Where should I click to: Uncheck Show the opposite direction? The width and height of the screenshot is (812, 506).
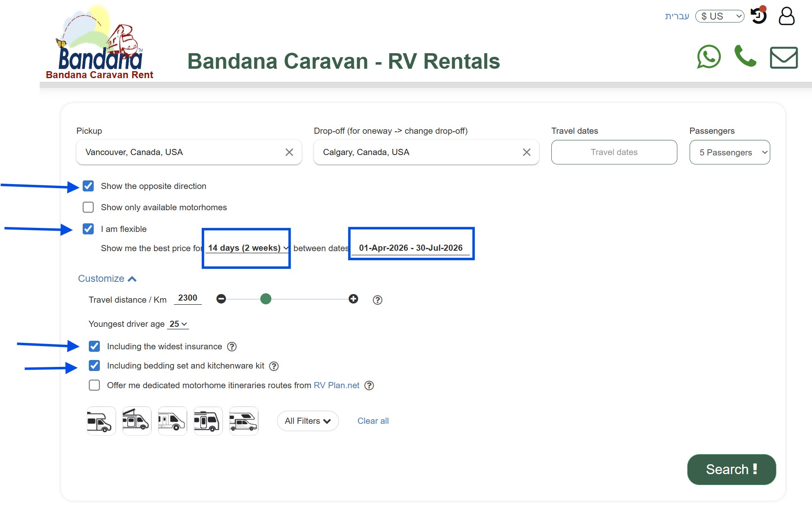[x=88, y=186]
